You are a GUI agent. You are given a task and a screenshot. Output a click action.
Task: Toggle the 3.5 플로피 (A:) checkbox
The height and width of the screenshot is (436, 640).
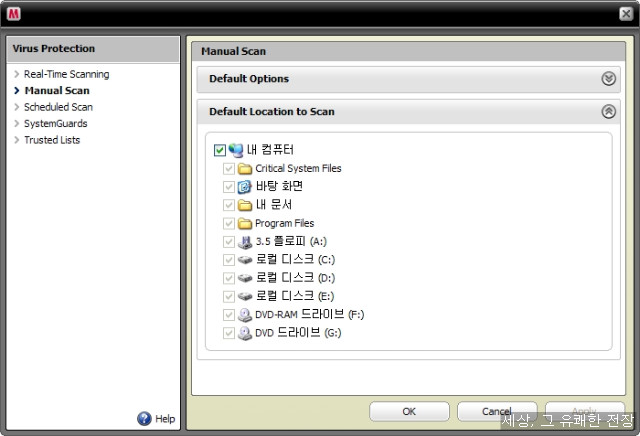pyautogui.click(x=229, y=242)
